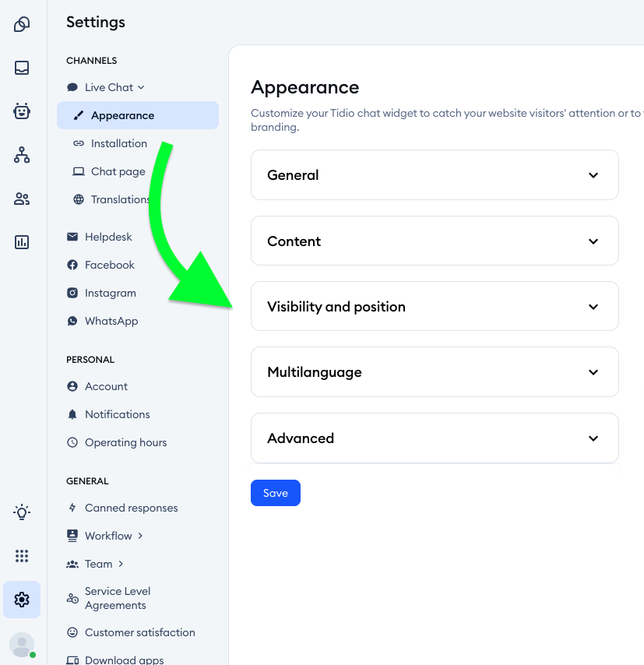The width and height of the screenshot is (644, 665).
Task: Switch to the Installation settings page
Action: coord(118,143)
